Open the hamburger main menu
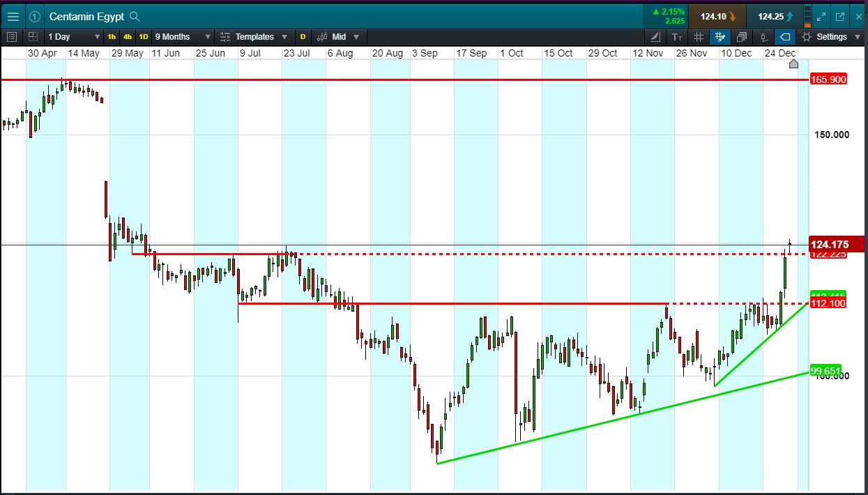868x495 pixels. click(13, 16)
